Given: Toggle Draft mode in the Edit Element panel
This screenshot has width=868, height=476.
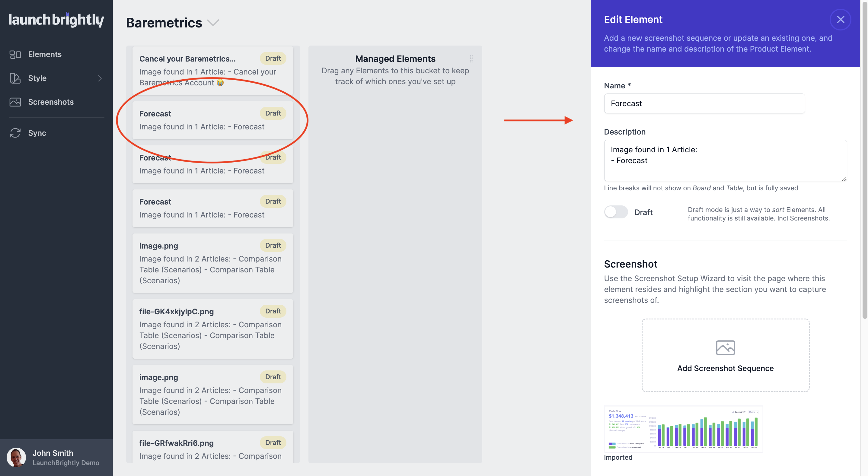Looking at the screenshot, I should click(616, 212).
